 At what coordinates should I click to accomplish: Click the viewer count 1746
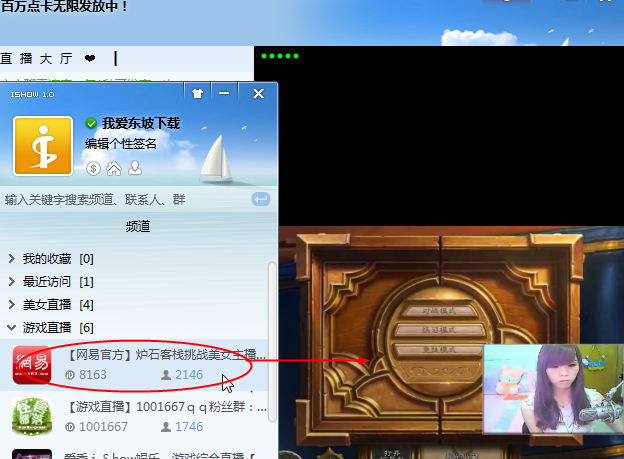[x=189, y=427]
